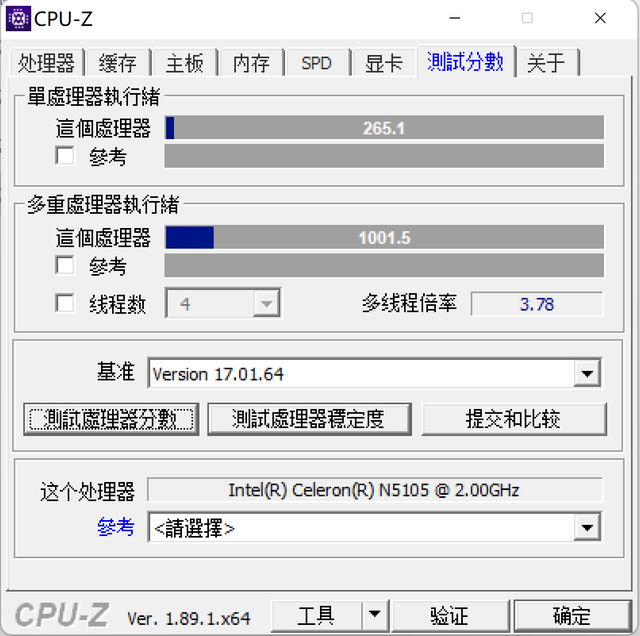
Task: Open the 工具 dropdown arrow
Action: point(375,614)
